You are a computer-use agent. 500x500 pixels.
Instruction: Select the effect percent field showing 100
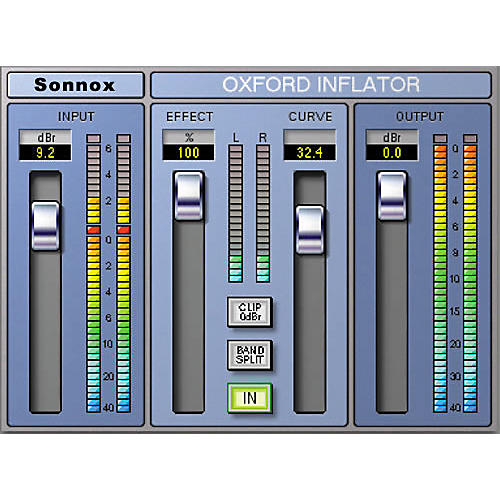(189, 153)
